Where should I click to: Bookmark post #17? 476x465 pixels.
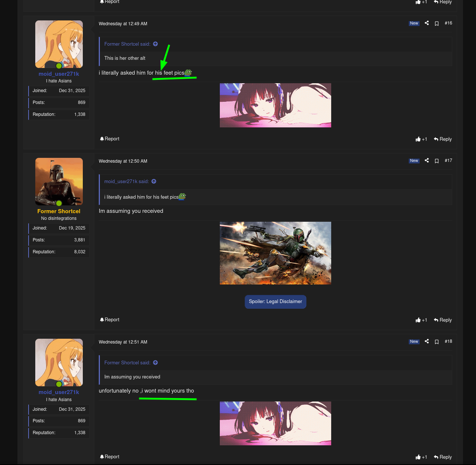pyautogui.click(x=437, y=161)
